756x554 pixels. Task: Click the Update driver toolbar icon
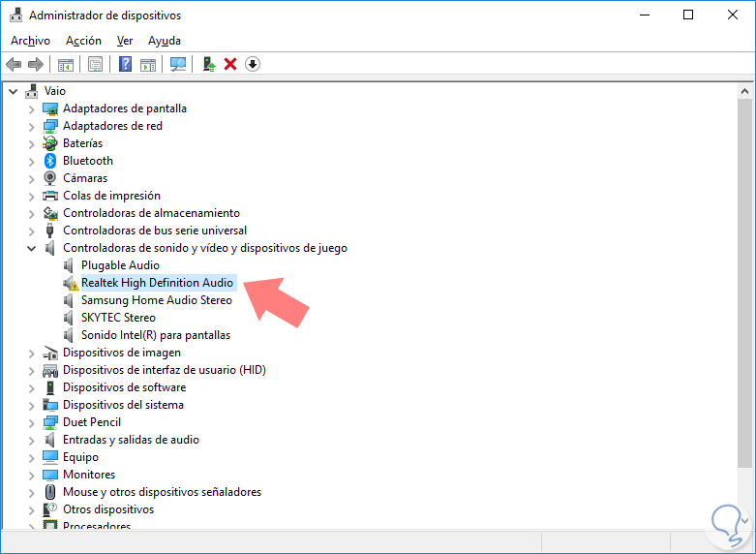point(208,64)
